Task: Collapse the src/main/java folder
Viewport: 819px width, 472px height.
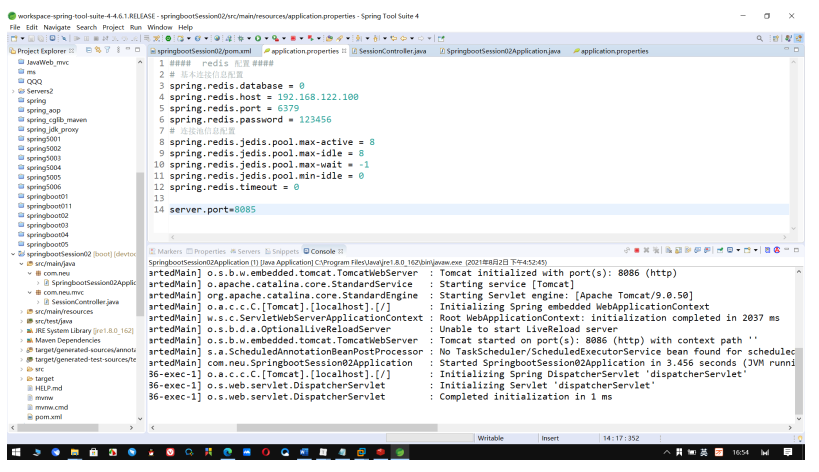Action: 21,264
